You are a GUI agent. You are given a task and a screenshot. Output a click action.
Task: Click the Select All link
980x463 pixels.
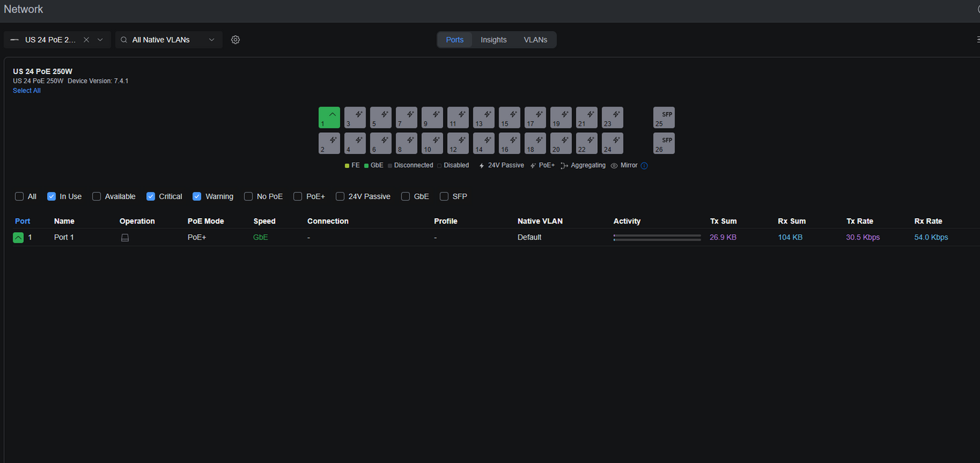point(26,91)
